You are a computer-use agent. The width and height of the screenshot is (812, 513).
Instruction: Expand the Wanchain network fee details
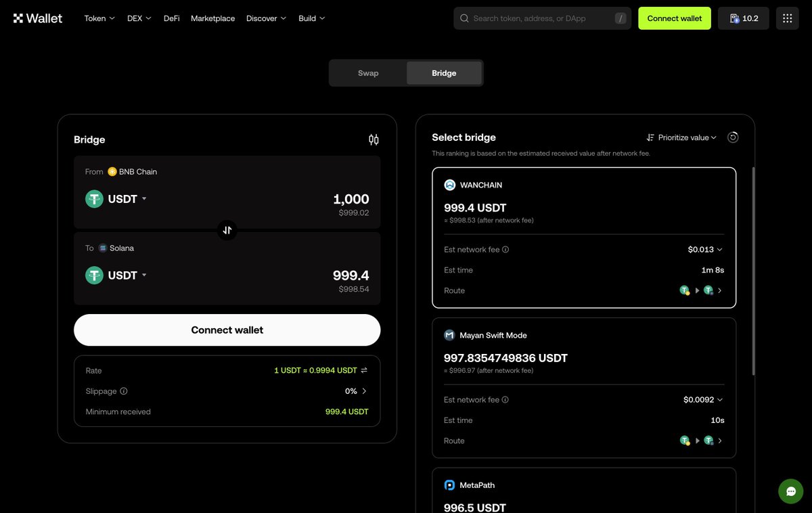tap(719, 249)
